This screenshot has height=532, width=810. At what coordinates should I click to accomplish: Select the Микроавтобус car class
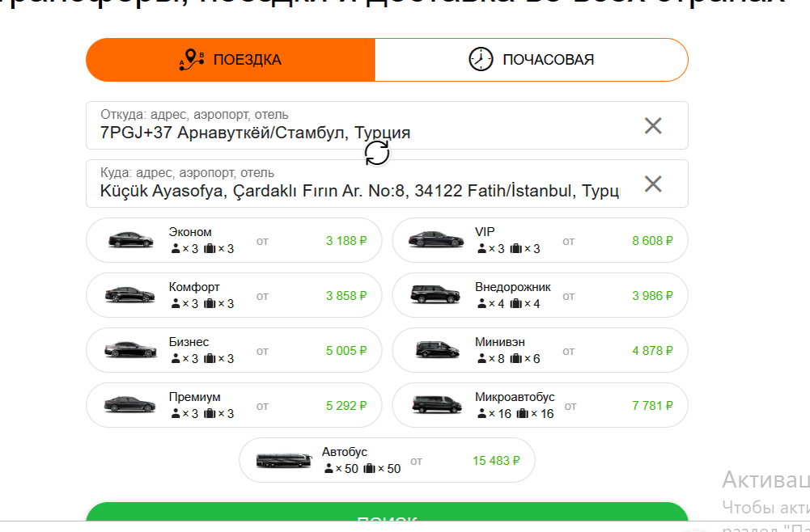(x=541, y=405)
